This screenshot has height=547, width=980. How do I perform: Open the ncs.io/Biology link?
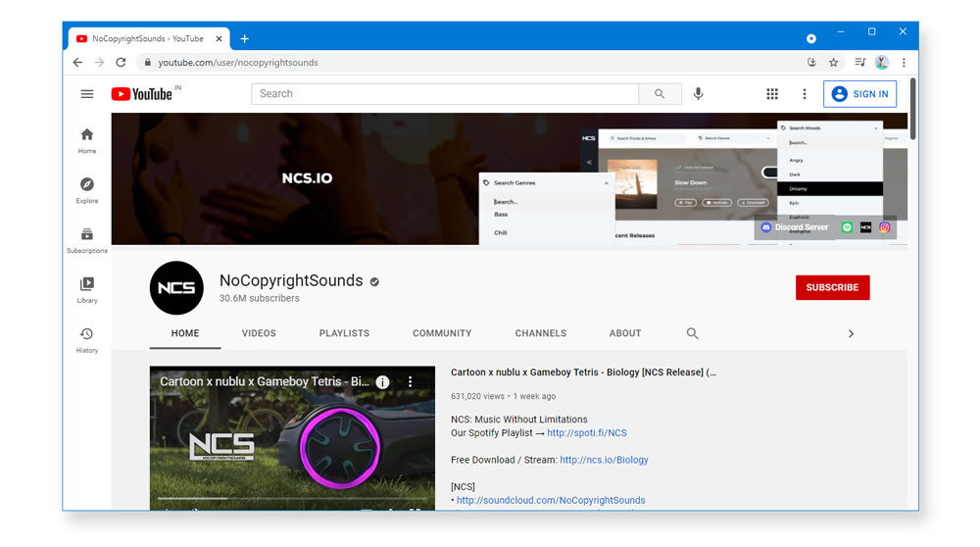(604, 460)
